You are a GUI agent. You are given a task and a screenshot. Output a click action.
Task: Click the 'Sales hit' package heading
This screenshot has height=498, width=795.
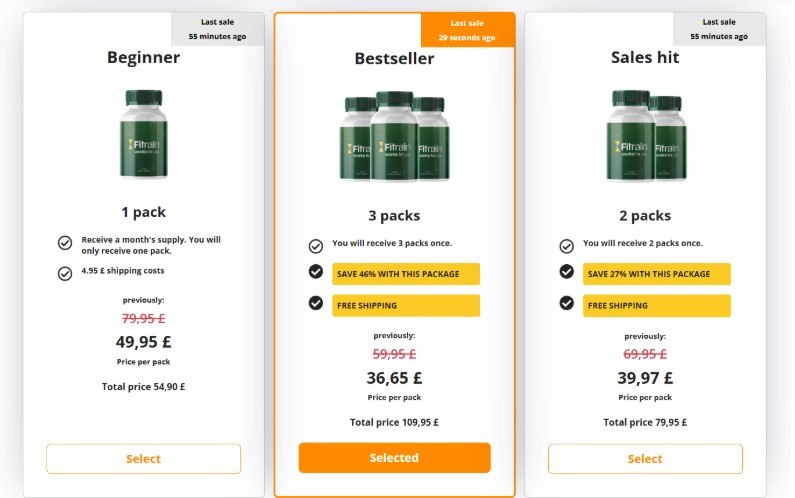coord(645,58)
